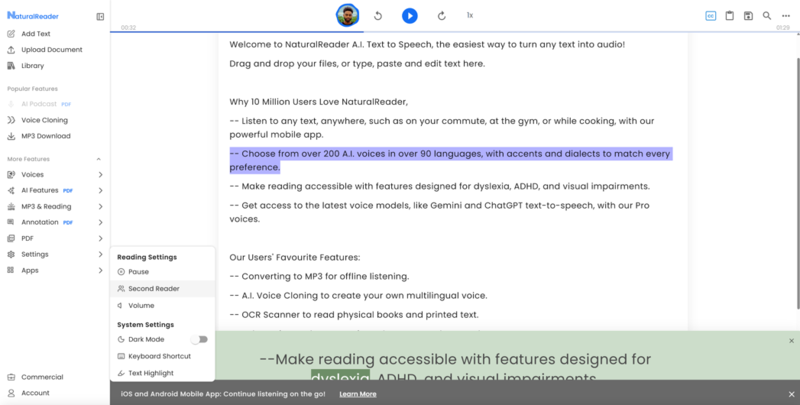Expand the MP3 & Reading submenu arrow
Screen dimensions: 800x405
pyautogui.click(x=101, y=207)
